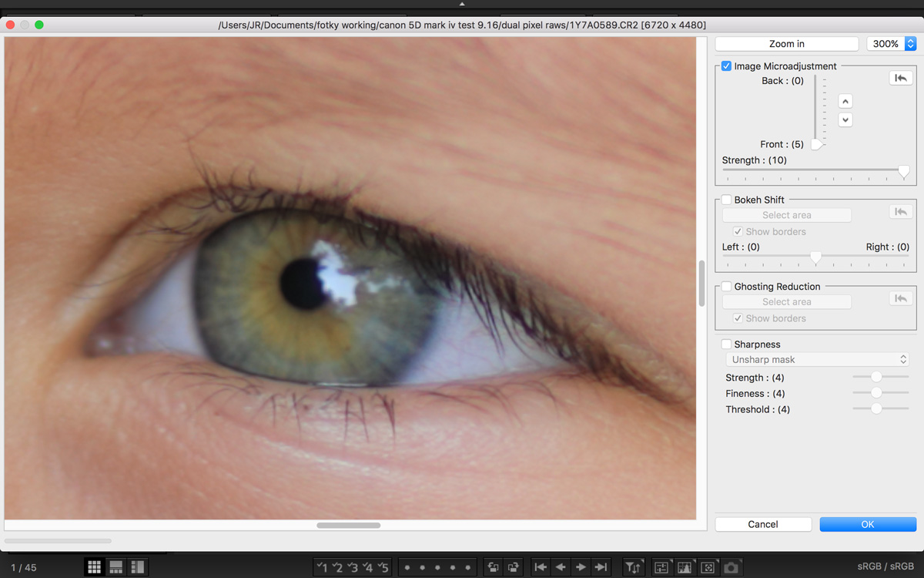Click the camera icon in bottom toolbar

tap(731, 567)
